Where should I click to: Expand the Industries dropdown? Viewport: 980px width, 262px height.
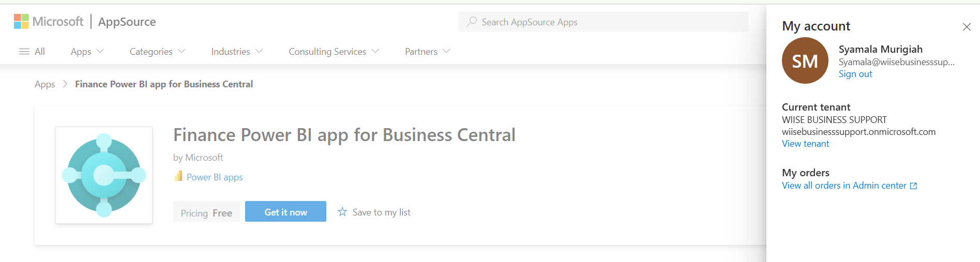point(237,52)
